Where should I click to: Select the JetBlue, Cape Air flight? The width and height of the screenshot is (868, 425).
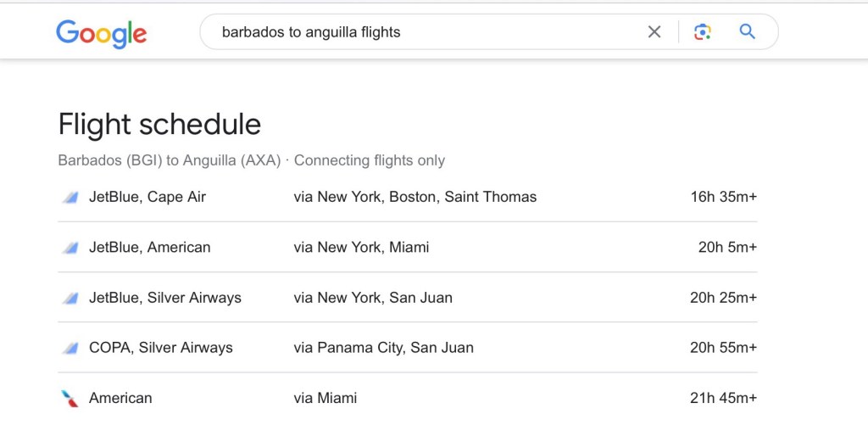tap(147, 197)
